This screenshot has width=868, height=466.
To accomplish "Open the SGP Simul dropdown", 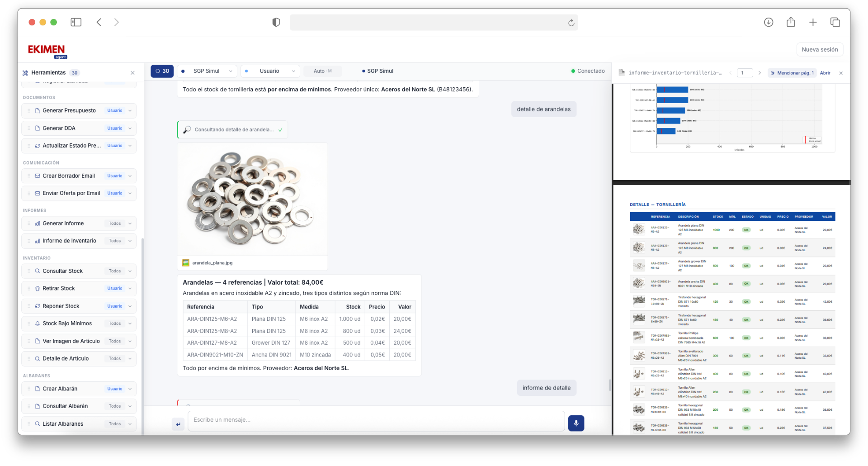I will click(207, 71).
